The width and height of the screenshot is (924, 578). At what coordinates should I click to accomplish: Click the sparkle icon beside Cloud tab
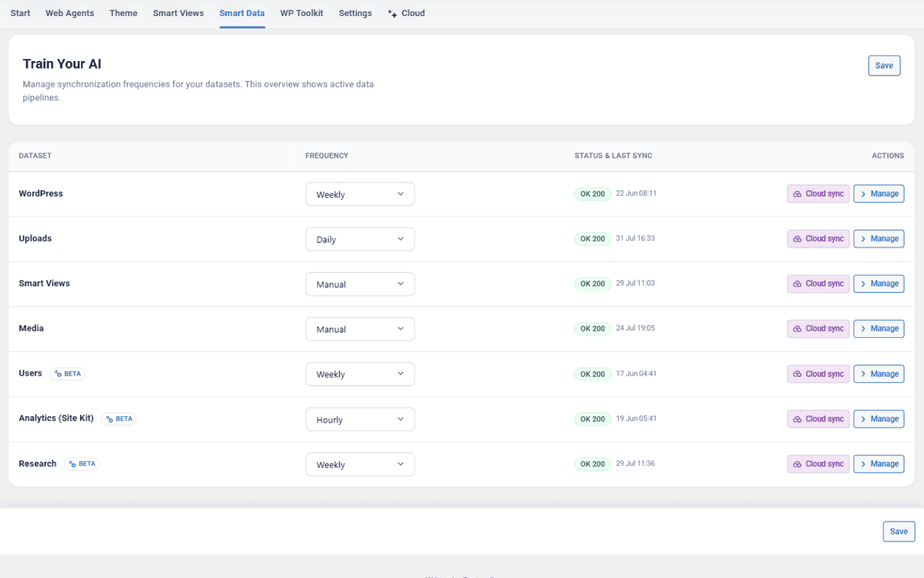click(x=392, y=13)
